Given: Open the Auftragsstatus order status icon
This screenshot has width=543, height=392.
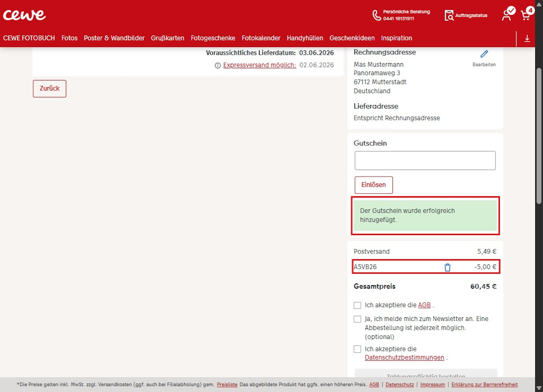Looking at the screenshot, I should coord(449,15).
